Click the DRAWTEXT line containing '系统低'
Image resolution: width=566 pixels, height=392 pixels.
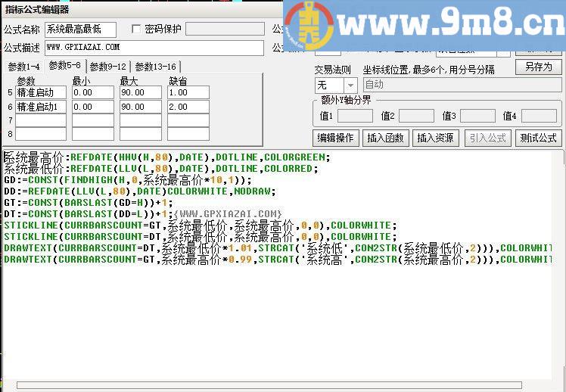pyautogui.click(x=278, y=248)
